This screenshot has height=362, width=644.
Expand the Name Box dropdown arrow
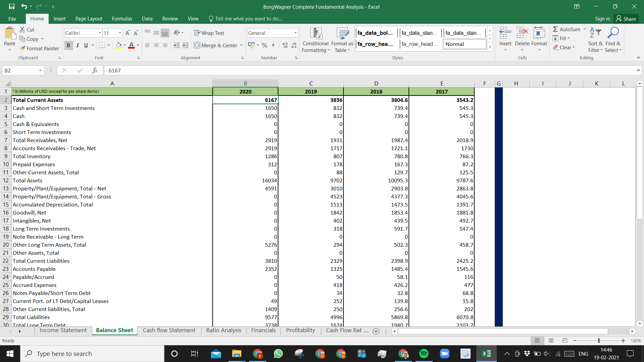40,70
